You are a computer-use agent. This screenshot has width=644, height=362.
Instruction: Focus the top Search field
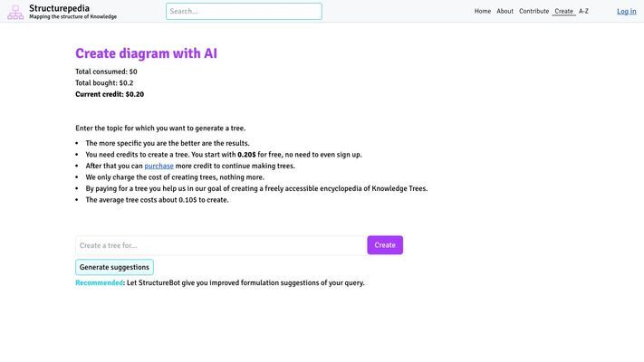click(x=244, y=11)
